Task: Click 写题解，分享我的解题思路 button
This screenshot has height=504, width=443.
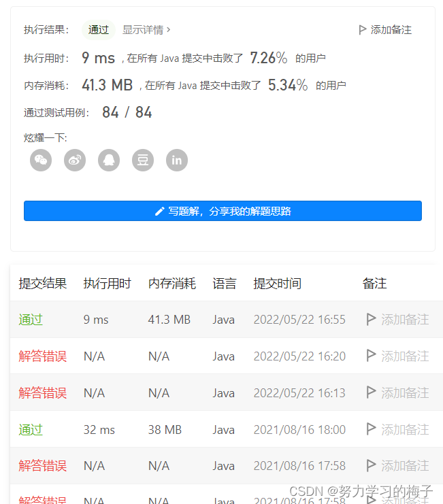Action: [x=223, y=211]
